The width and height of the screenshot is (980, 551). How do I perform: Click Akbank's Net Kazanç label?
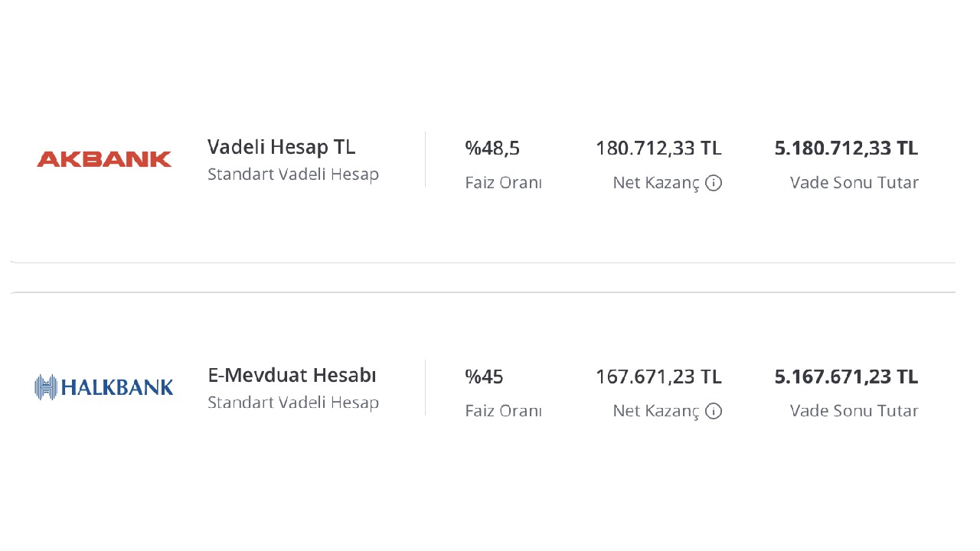[656, 183]
